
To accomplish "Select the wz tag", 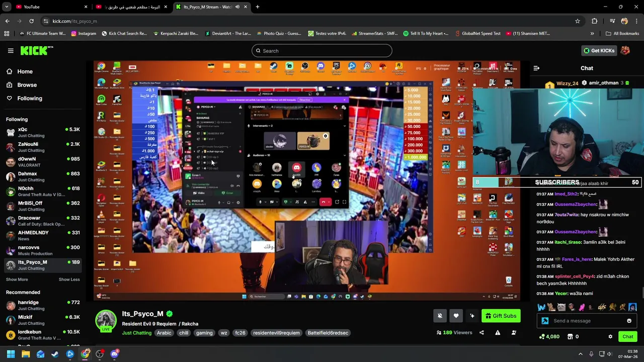I will pyautogui.click(x=224, y=333).
